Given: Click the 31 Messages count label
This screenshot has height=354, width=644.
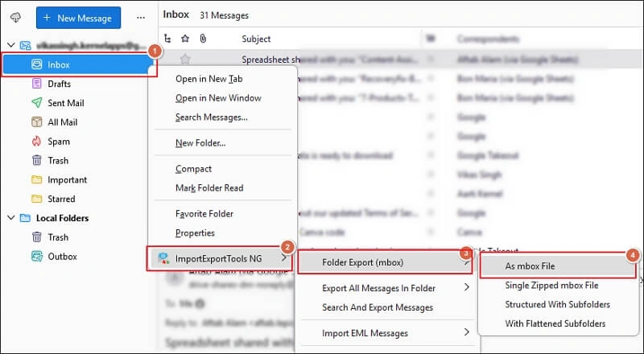Looking at the screenshot, I should click(x=224, y=15).
